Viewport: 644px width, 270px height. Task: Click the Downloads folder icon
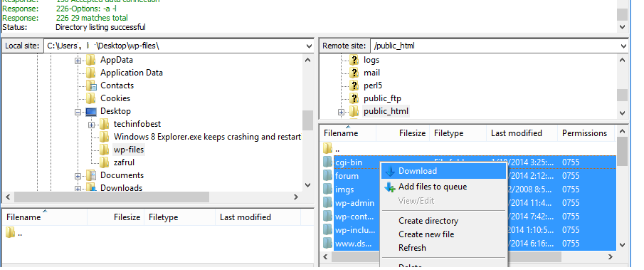(x=91, y=188)
